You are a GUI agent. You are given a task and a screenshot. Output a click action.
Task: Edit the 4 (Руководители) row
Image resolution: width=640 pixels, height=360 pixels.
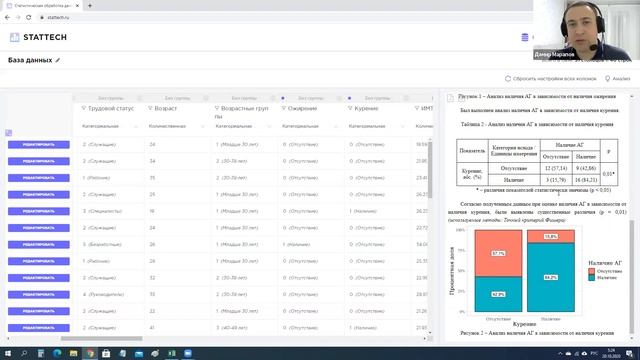(x=39, y=294)
